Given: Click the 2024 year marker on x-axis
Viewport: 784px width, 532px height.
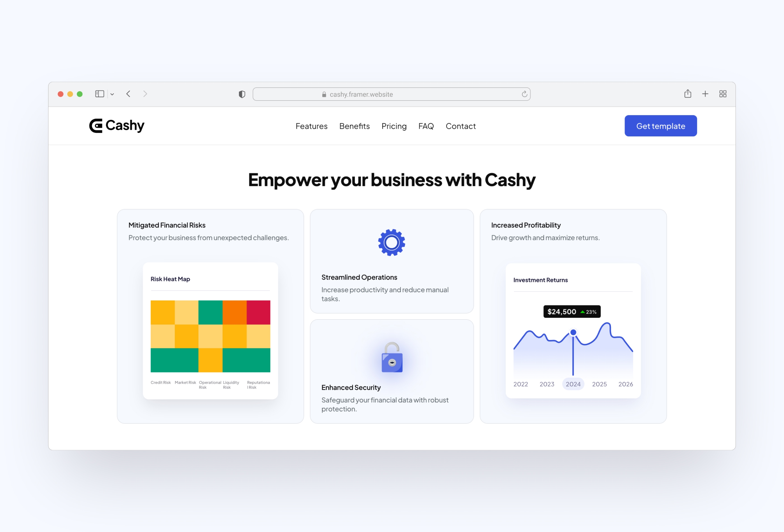Looking at the screenshot, I should point(573,384).
